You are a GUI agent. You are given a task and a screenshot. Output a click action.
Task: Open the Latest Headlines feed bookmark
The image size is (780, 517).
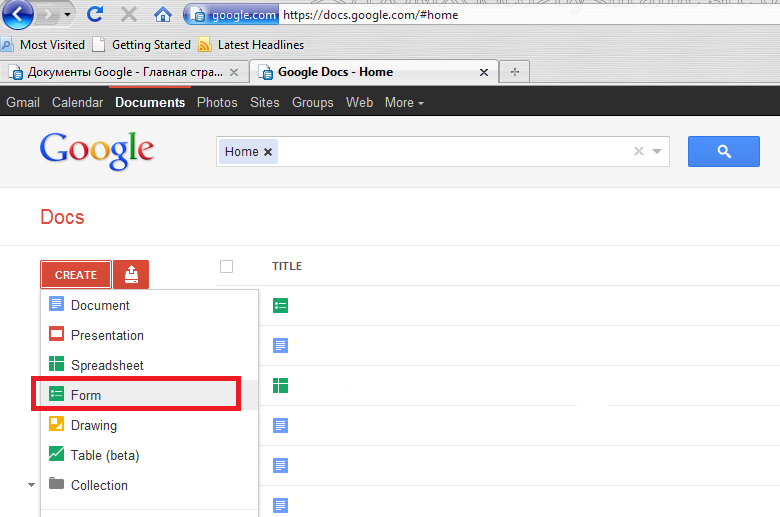pyautogui.click(x=251, y=45)
